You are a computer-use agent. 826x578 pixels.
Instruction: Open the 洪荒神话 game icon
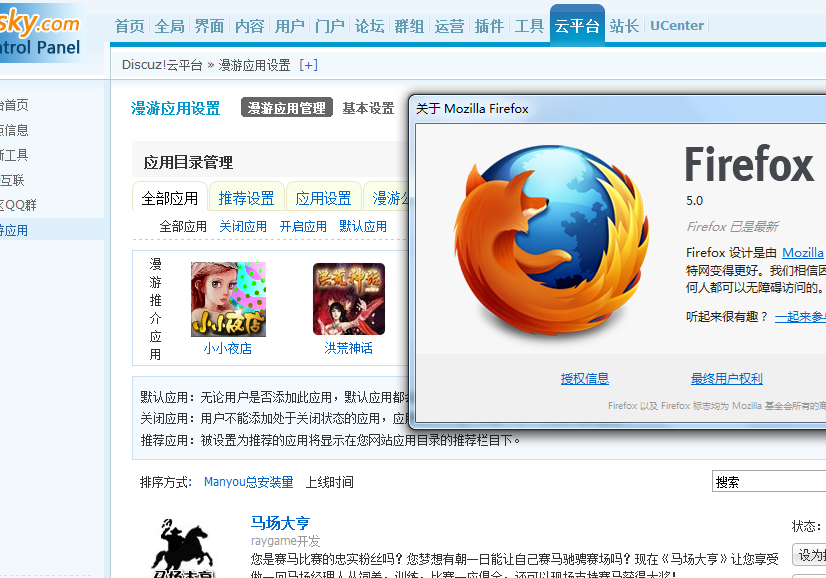point(349,299)
